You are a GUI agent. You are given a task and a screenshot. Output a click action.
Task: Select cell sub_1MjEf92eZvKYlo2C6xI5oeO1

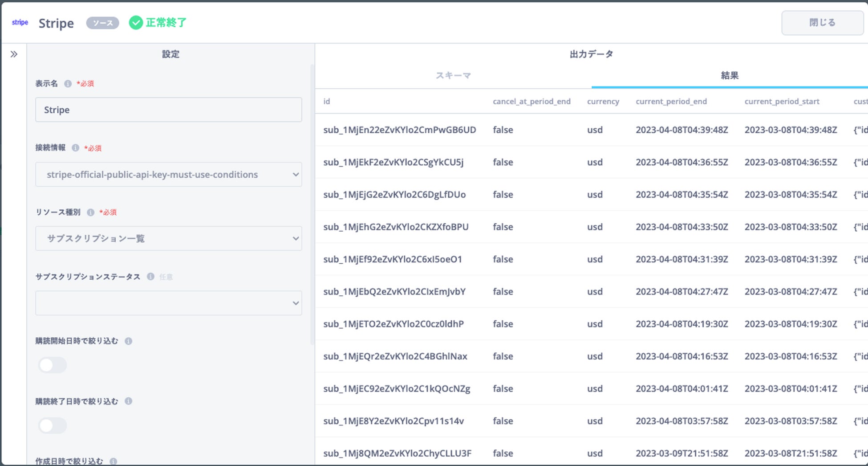pyautogui.click(x=393, y=259)
